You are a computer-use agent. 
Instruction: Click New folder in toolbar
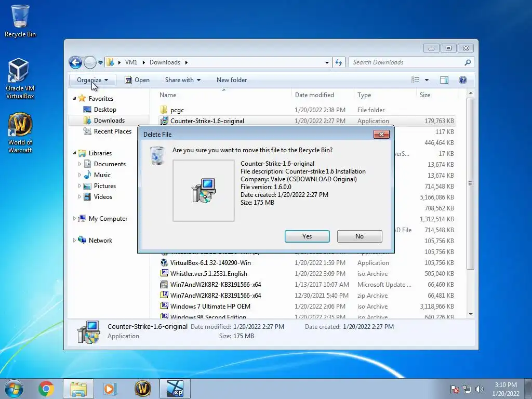click(232, 80)
